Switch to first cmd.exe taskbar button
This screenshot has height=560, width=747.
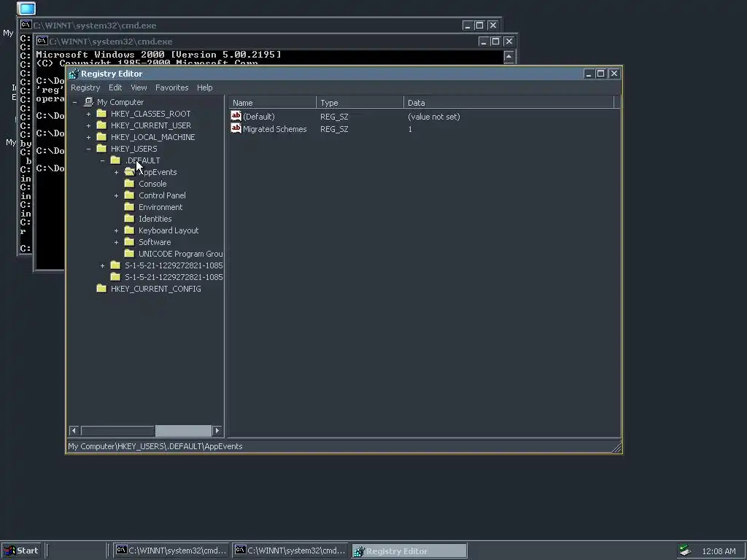172,551
